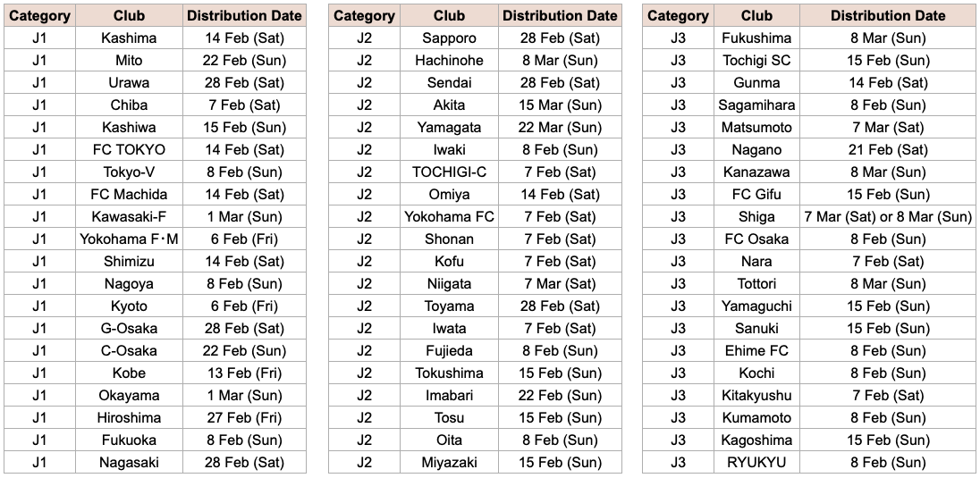This screenshot has height=478, width=980.
Task: Click Nagano's 21 Feb (Sat) date cell
Action: tap(888, 150)
